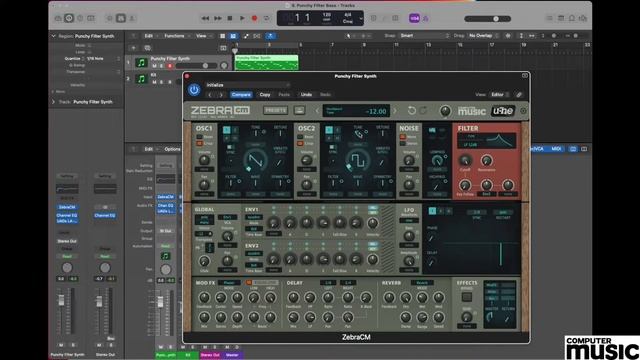640x360 pixels.
Task: Click ZebraCM undo arrow icon
Action: click(x=411, y=110)
